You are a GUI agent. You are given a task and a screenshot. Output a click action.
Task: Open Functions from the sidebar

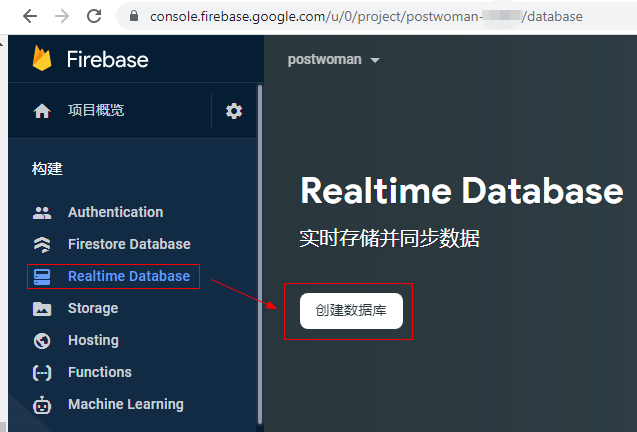tap(99, 372)
